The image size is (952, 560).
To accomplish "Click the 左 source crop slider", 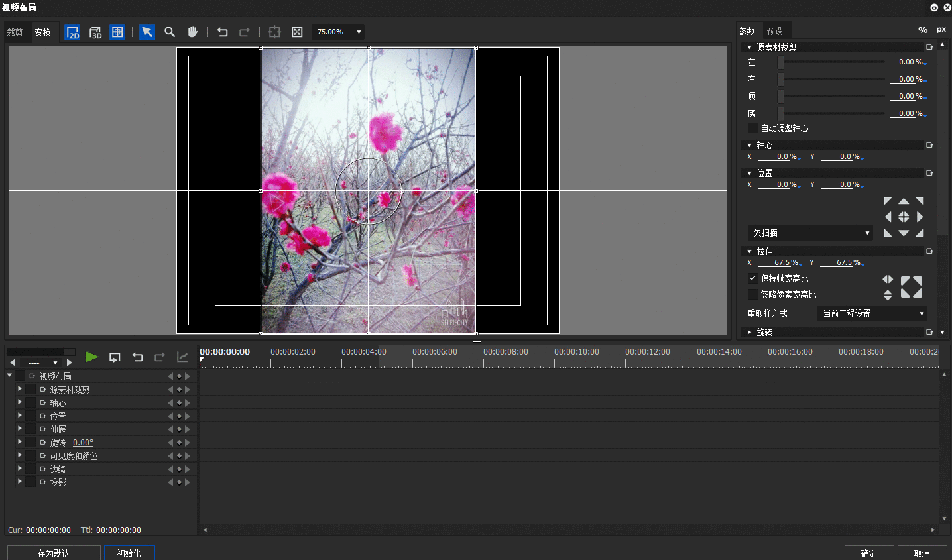I will [832, 62].
